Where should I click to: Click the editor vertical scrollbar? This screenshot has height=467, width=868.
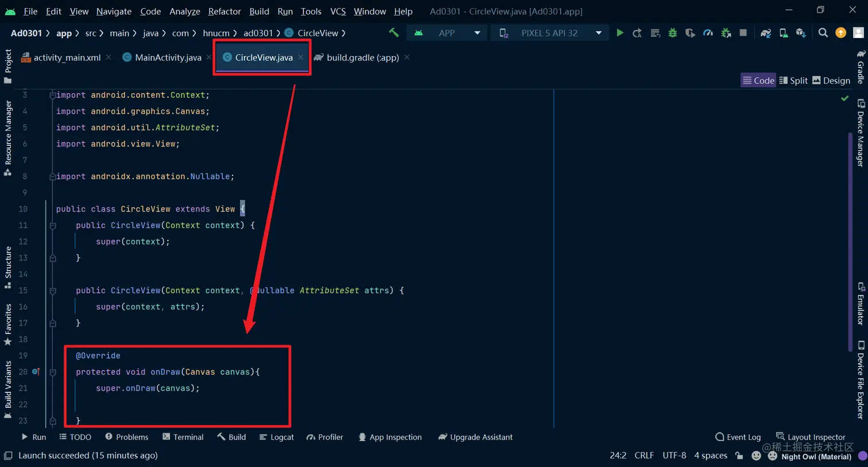(x=850, y=241)
